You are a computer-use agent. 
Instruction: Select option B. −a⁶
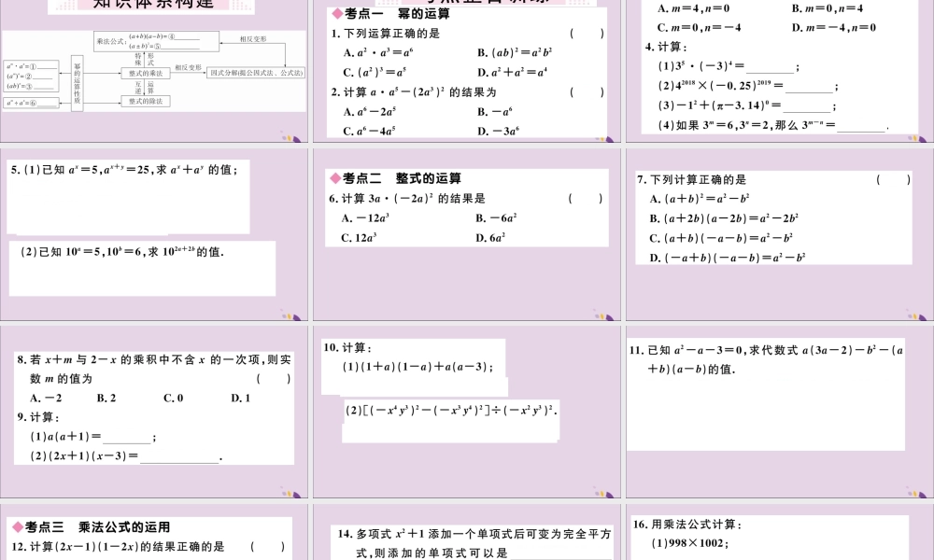[x=495, y=111]
